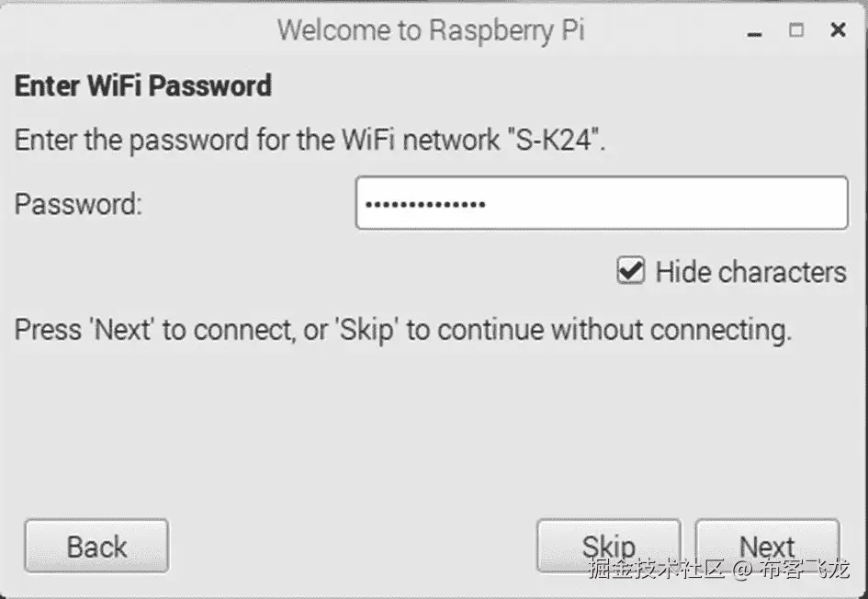
Task: Click the quoted word 'Skip' in the instruction sentence
Action: (366, 329)
